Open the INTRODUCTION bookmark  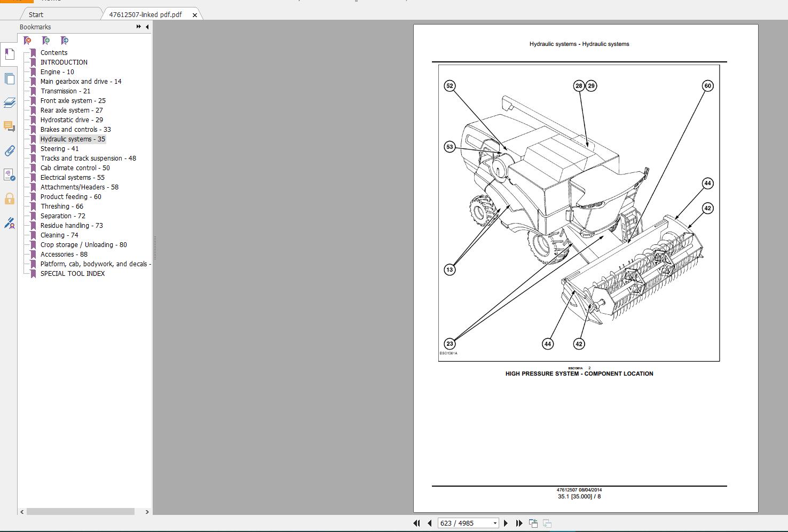click(64, 62)
